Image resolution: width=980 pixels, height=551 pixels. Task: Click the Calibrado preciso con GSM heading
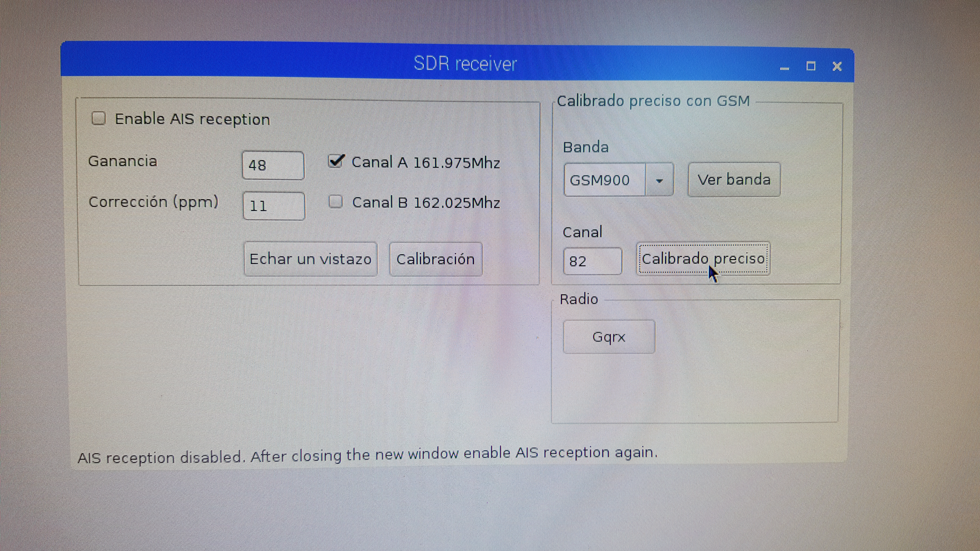653,101
